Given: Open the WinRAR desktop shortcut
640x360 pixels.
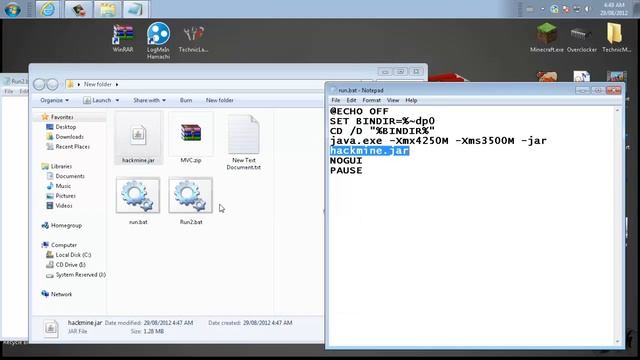Looking at the screenshot, I should click(x=123, y=38).
